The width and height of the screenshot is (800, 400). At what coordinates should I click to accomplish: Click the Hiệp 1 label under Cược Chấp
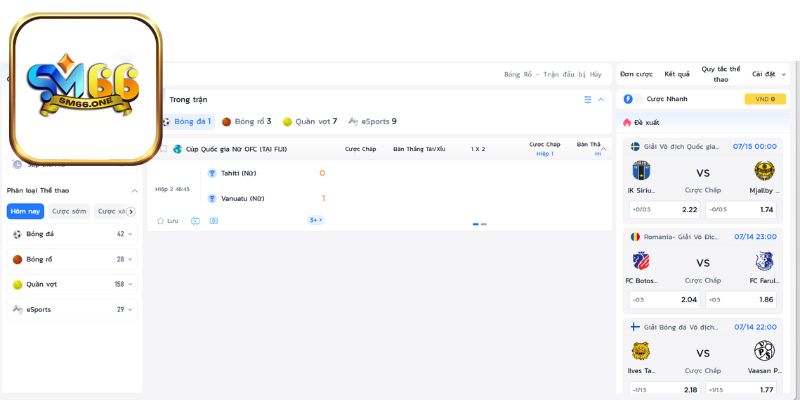(544, 154)
